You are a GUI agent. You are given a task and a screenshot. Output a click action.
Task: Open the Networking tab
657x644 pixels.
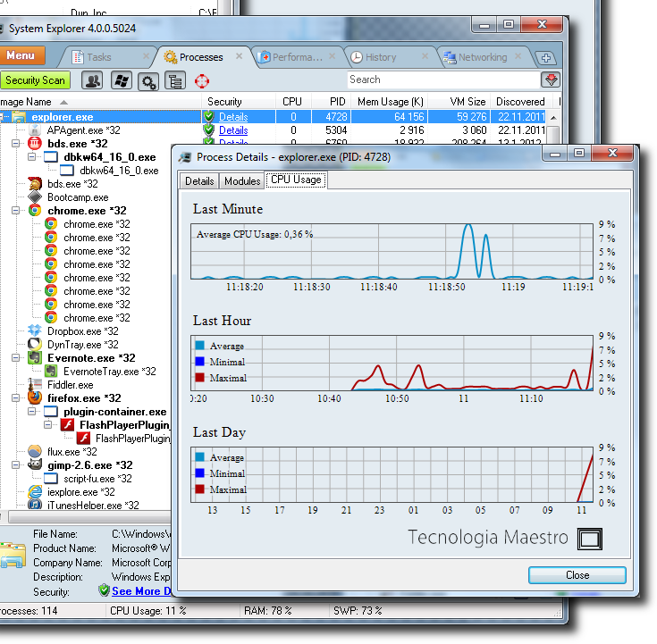(483, 57)
